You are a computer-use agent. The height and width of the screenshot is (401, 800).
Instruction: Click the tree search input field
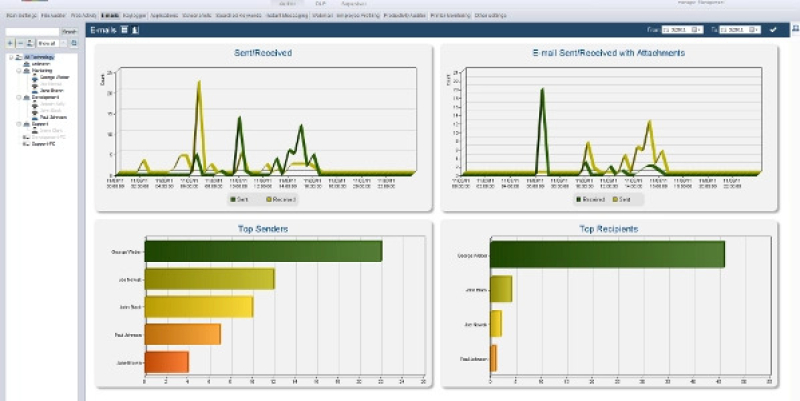coord(32,32)
